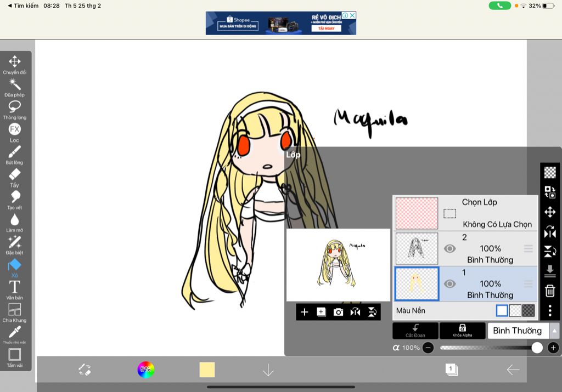Choose white Màu Nền background option
This screenshot has height=392, width=562.
(502, 310)
